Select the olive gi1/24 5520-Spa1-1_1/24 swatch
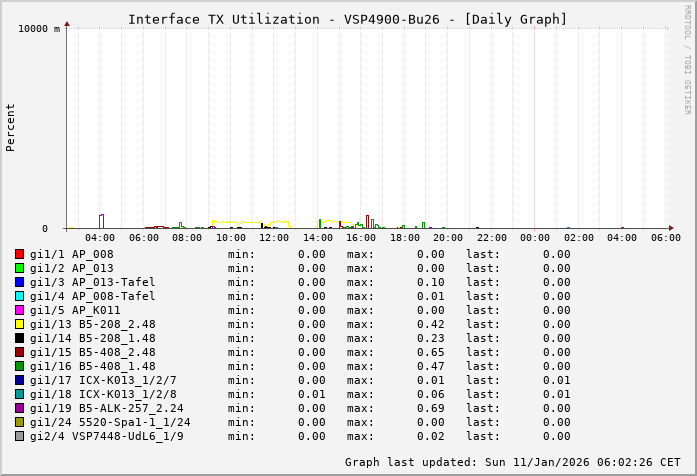 [19, 422]
